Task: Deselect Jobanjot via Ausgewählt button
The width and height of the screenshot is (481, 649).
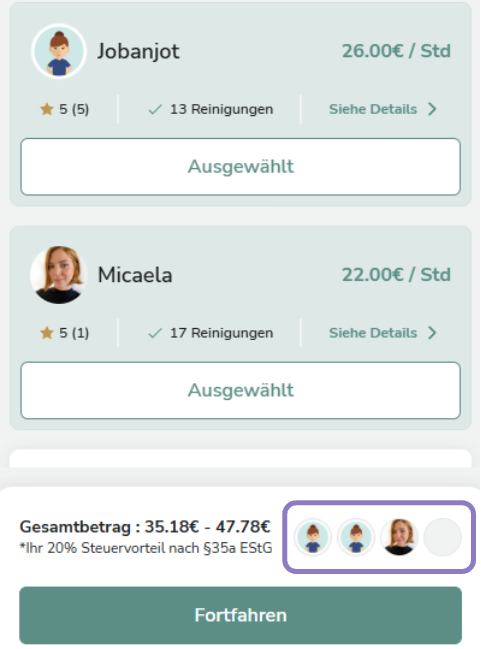Action: (x=240, y=167)
